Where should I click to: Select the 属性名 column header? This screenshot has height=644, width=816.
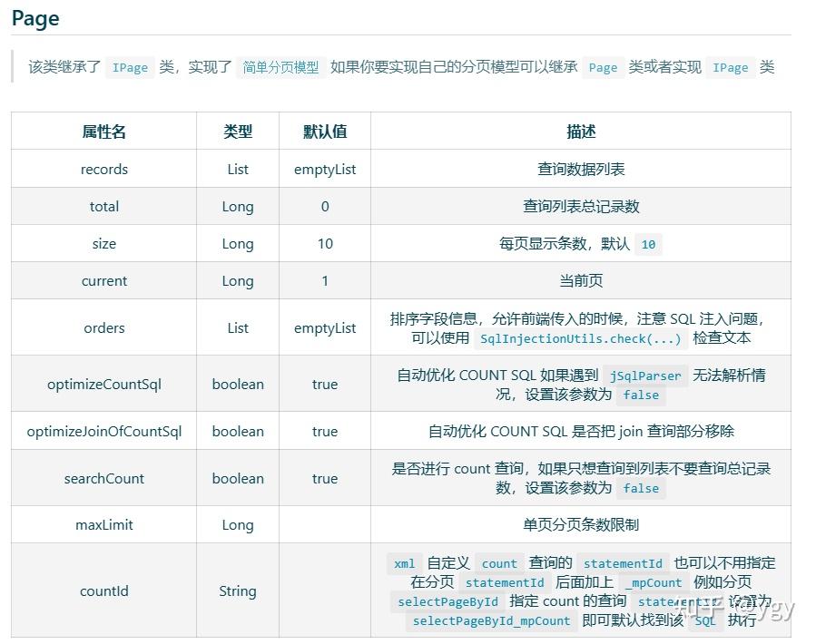103,131
